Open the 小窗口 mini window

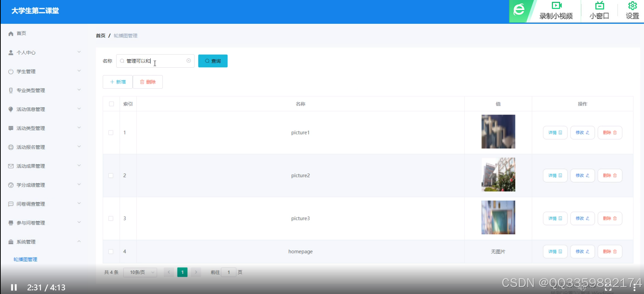(x=599, y=11)
